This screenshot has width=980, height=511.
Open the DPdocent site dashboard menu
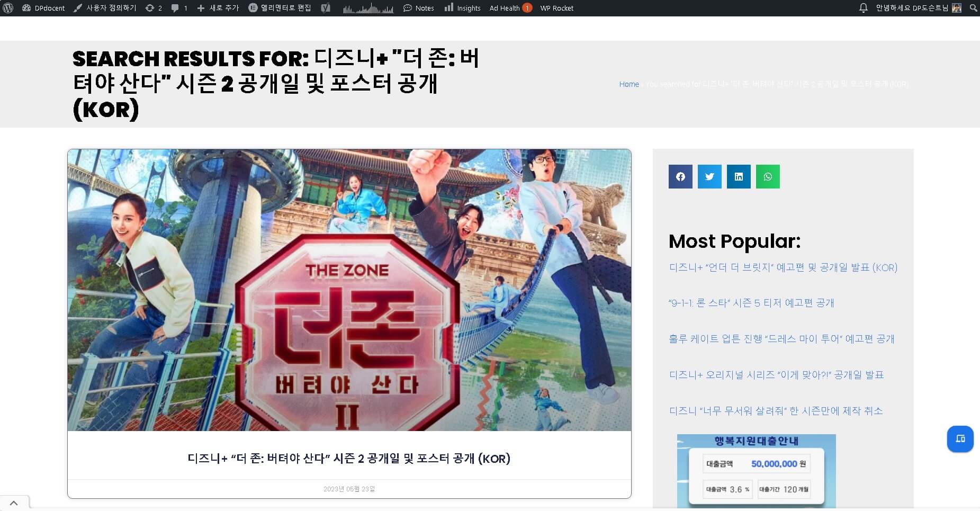pos(43,8)
